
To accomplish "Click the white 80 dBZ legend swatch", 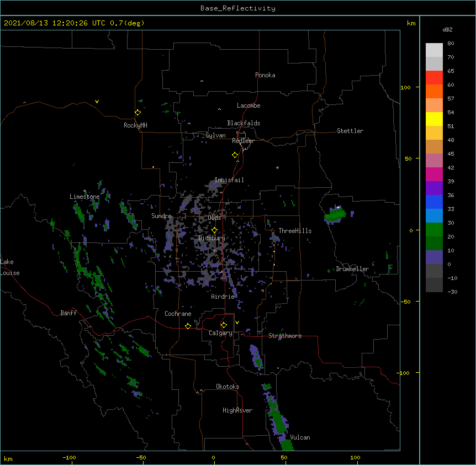I will [434, 50].
